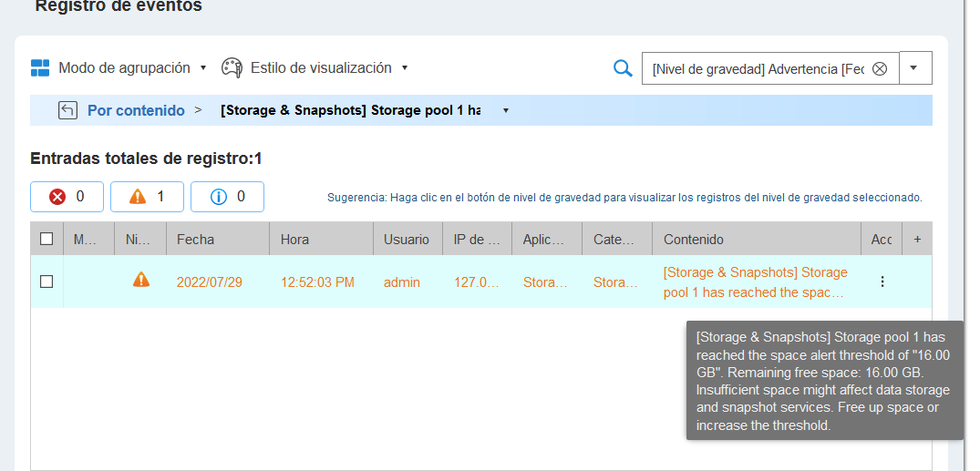Clear the search filter with X icon
The height and width of the screenshot is (471, 980).
[x=880, y=69]
